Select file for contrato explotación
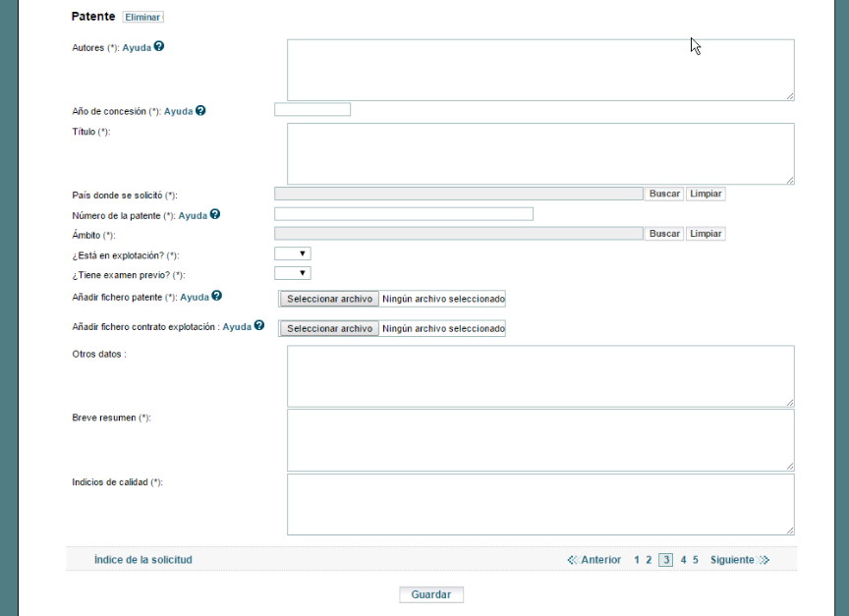 pos(329,329)
